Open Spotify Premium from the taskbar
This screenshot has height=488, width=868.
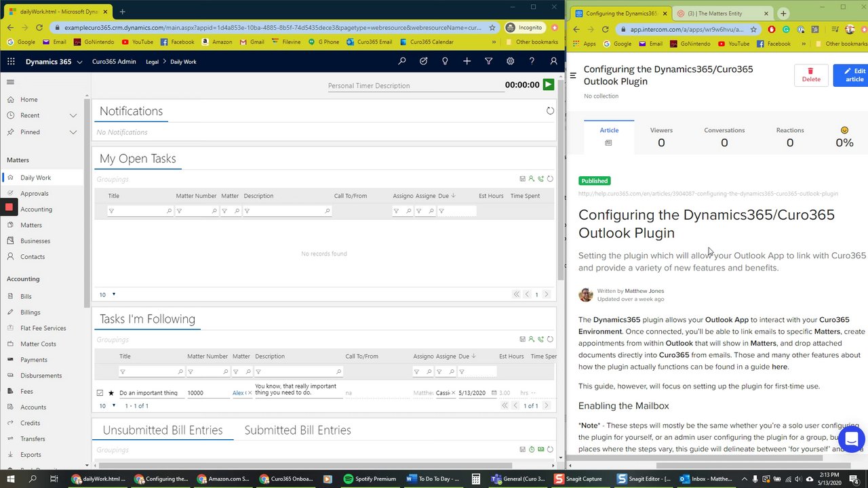pos(369,479)
